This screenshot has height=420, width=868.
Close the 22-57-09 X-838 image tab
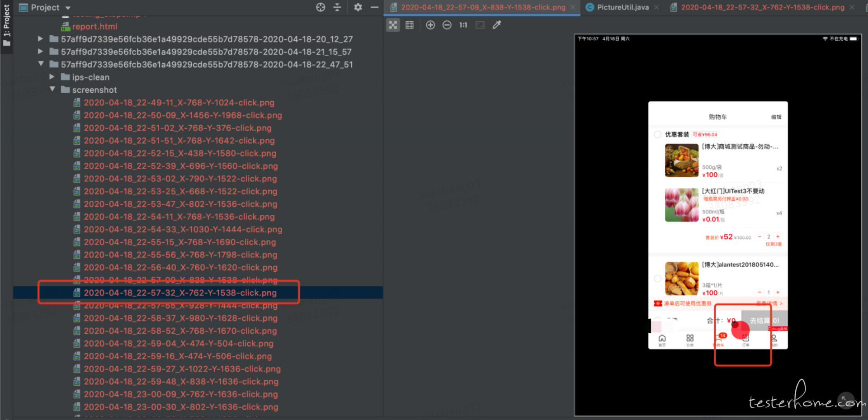pyautogui.click(x=573, y=7)
